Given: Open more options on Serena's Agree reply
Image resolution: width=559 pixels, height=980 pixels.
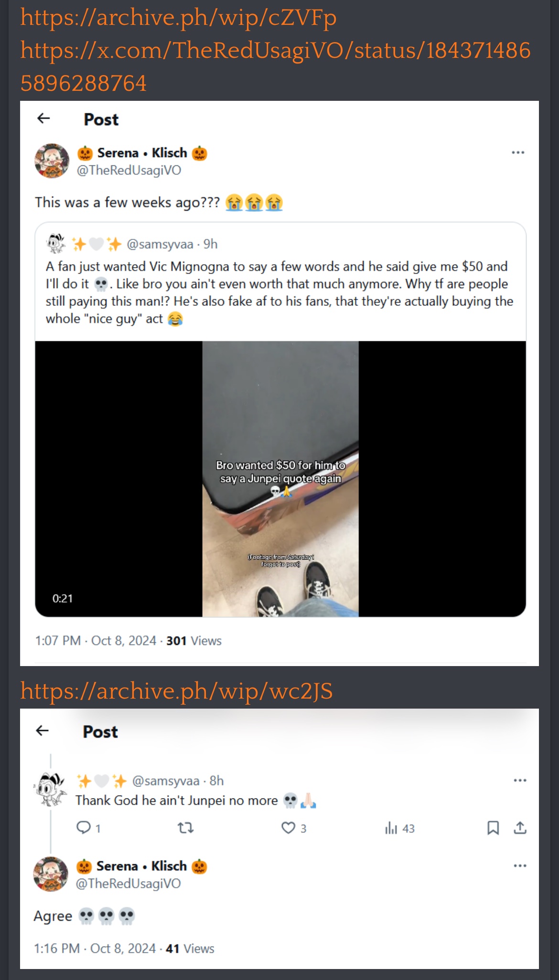Looking at the screenshot, I should point(520,865).
